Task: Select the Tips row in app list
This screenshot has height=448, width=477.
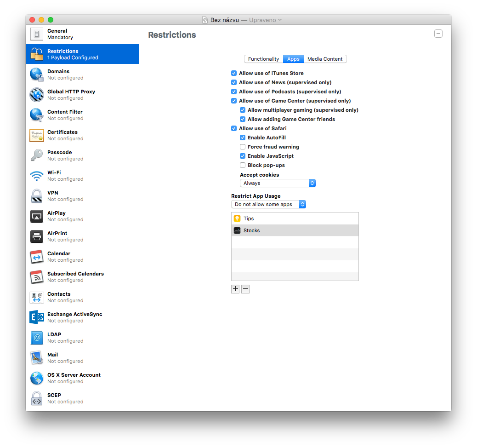Action: (295, 218)
